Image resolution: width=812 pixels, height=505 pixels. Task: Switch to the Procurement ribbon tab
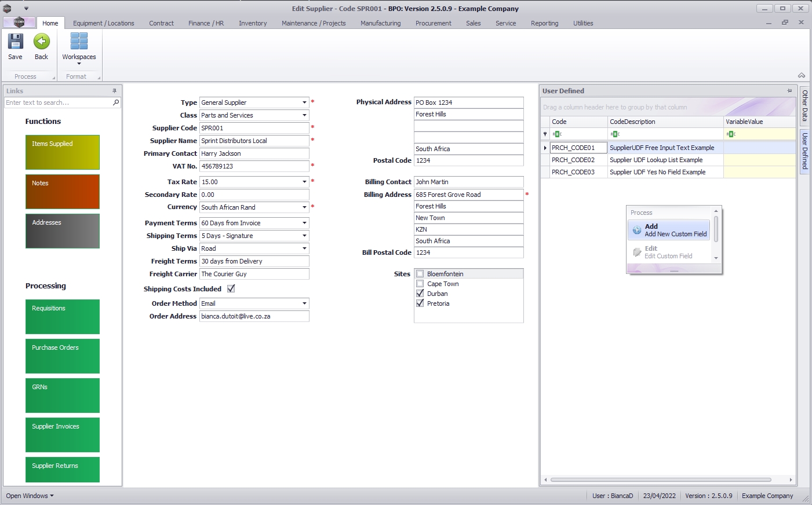pyautogui.click(x=433, y=23)
